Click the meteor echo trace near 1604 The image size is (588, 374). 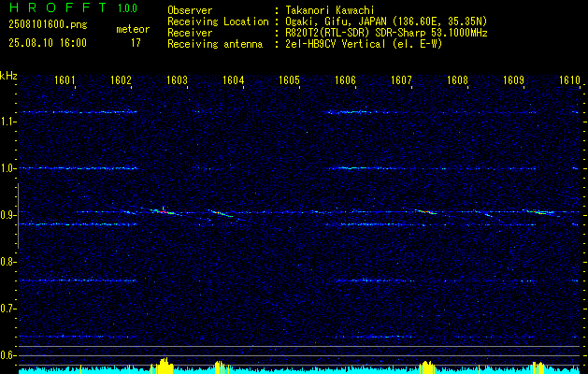(222, 214)
